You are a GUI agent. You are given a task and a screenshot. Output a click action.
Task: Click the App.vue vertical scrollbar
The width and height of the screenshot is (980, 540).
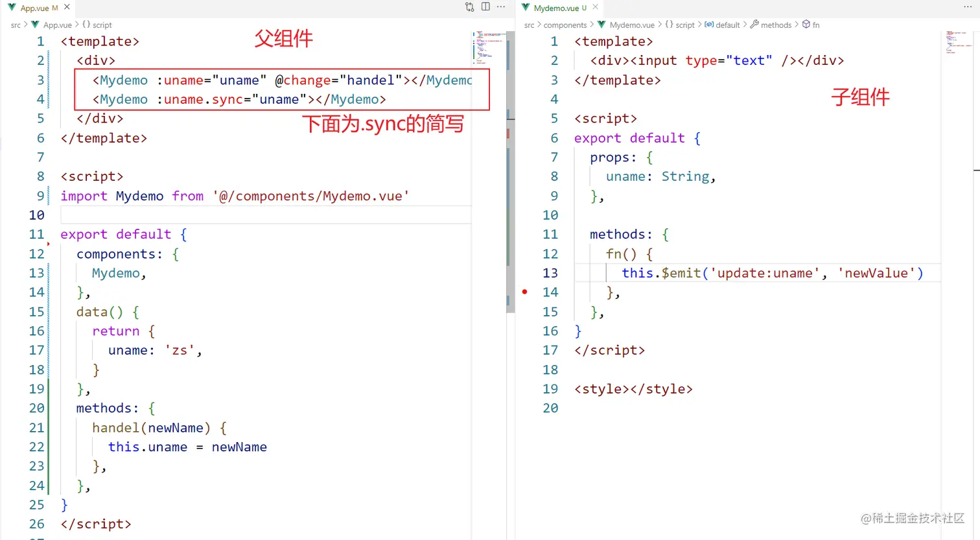510,172
